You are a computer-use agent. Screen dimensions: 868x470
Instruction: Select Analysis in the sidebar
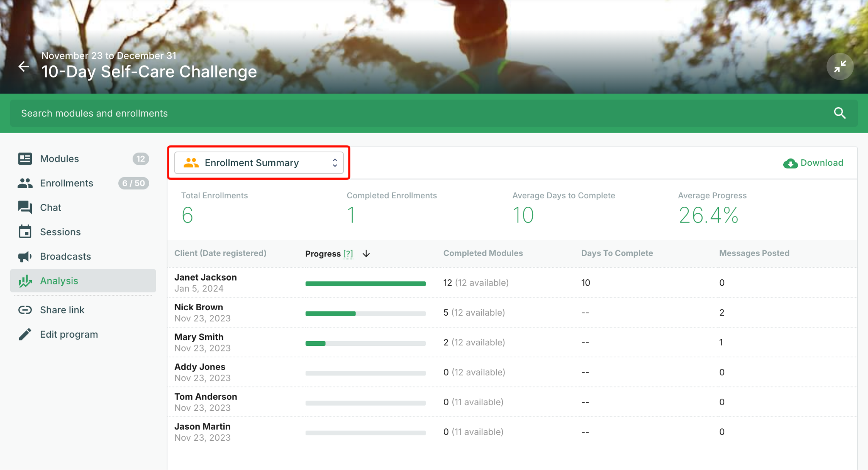click(83, 281)
